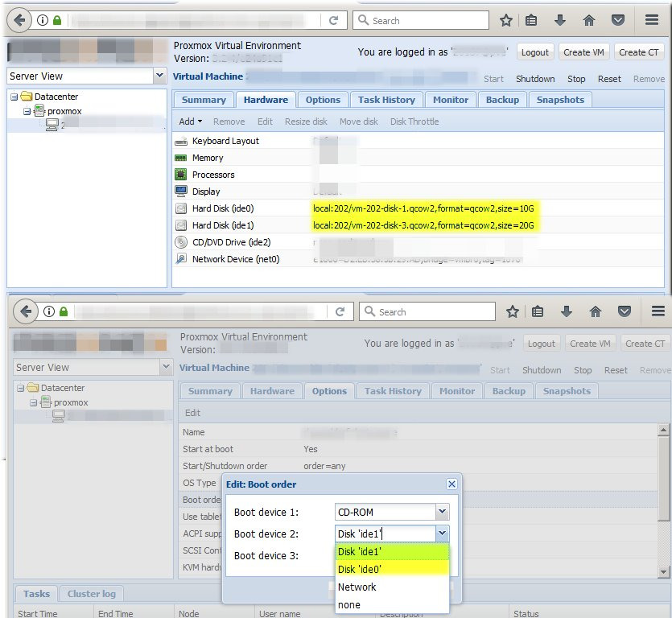
Task: Go to home page in top browser
Action: tap(589, 20)
